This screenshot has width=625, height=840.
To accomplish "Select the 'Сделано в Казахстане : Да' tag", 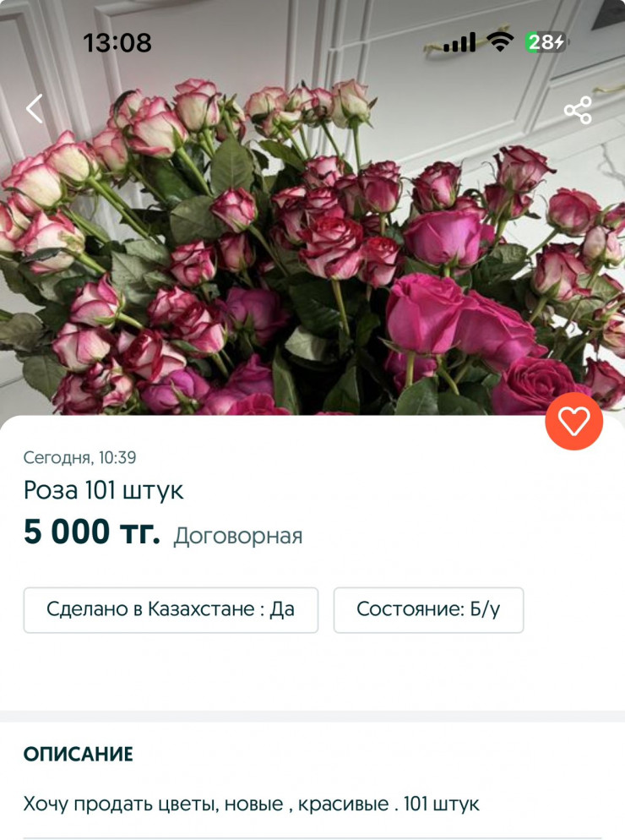I will (171, 609).
